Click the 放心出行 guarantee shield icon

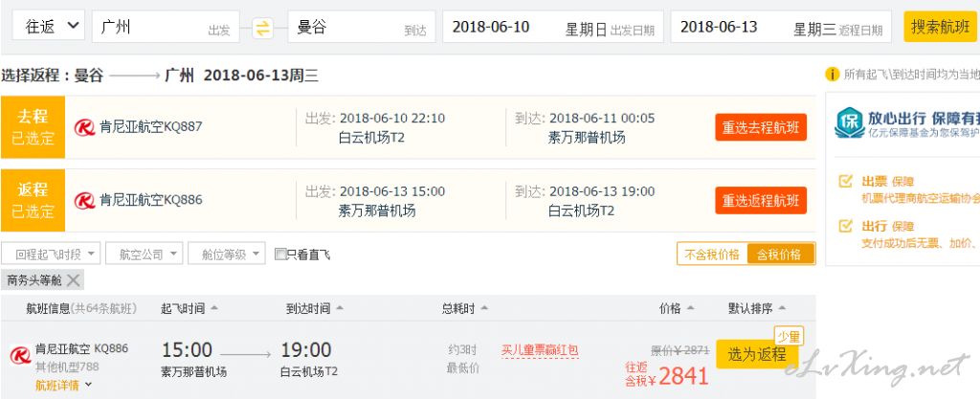pos(848,122)
